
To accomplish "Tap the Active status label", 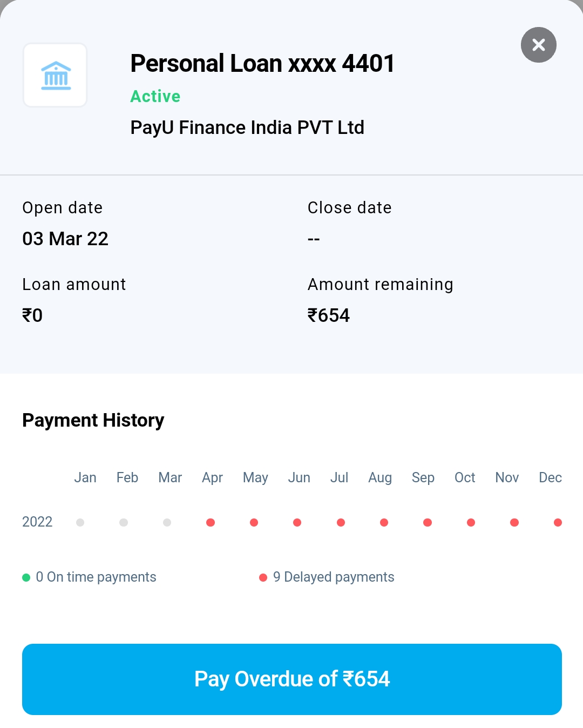I will click(x=155, y=96).
